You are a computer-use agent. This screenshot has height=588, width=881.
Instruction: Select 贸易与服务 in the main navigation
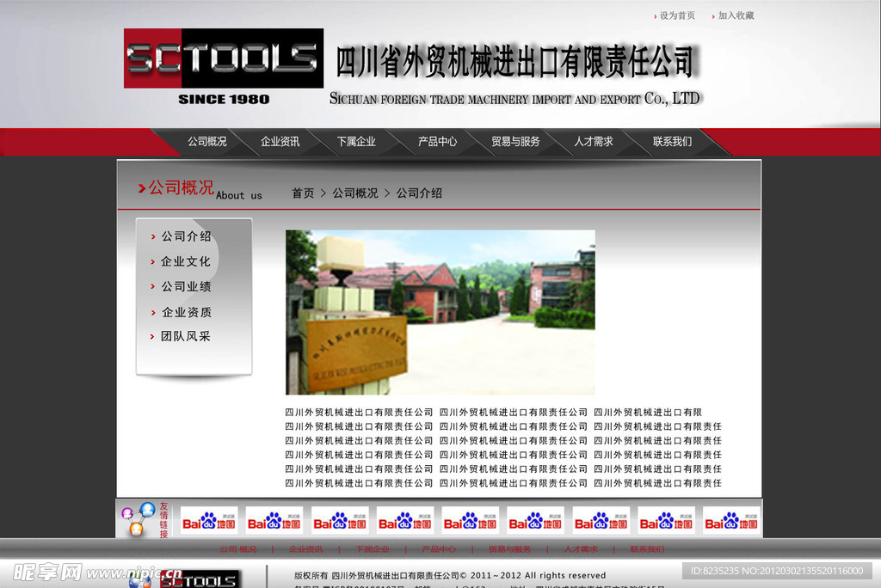click(517, 141)
